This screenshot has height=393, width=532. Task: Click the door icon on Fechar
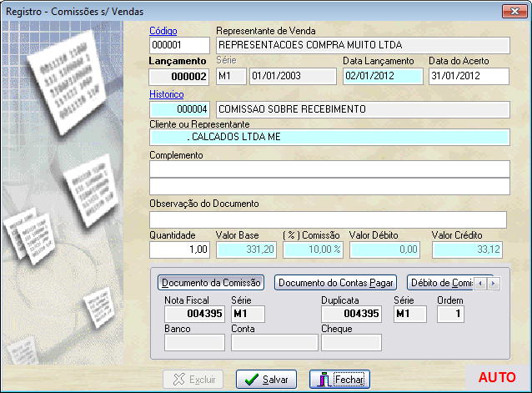coord(324,380)
